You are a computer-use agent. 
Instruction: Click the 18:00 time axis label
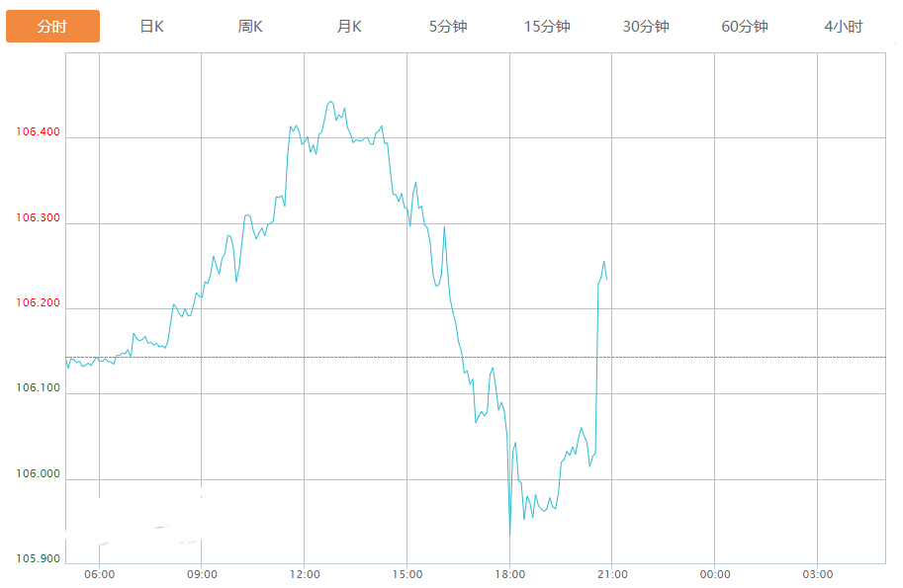(509, 575)
